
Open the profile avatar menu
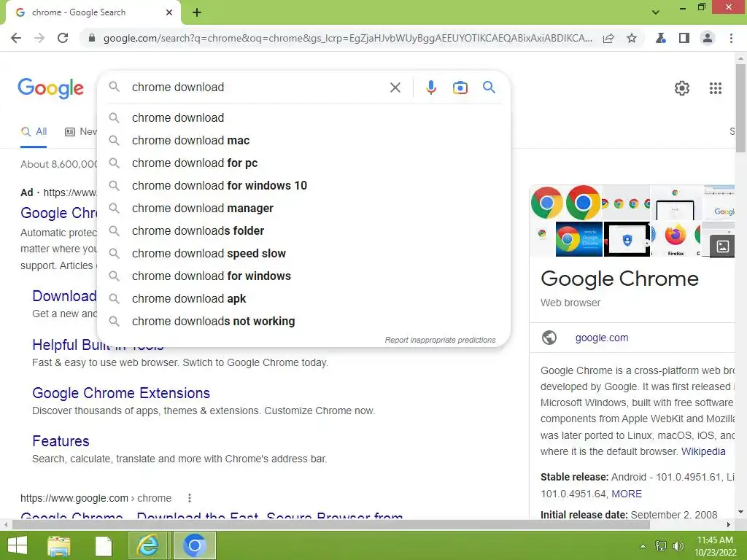[x=708, y=38]
